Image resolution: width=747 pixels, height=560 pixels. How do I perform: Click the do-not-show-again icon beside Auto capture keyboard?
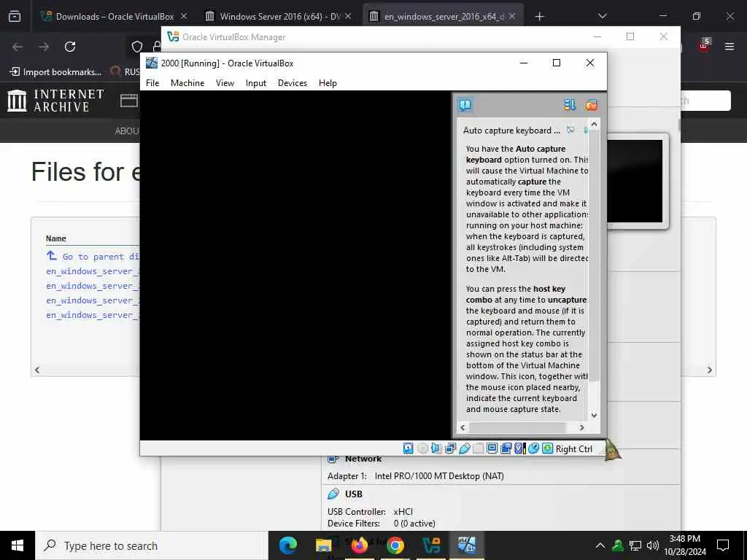click(x=570, y=130)
